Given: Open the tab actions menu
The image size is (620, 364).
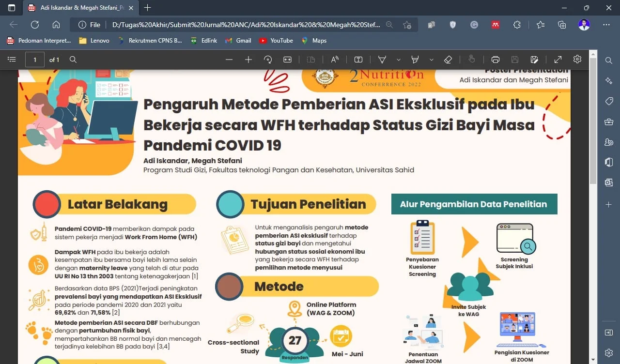Looking at the screenshot, I should pyautogui.click(x=12, y=8).
